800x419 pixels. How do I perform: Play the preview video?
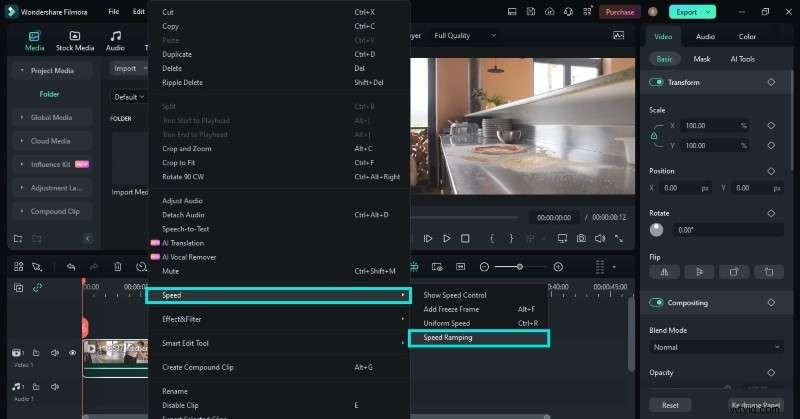446,238
